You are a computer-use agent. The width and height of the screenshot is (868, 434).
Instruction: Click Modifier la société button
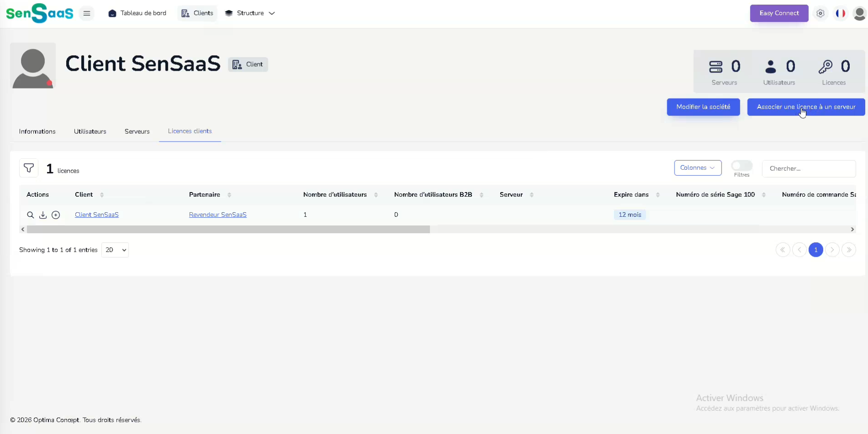pyautogui.click(x=703, y=107)
